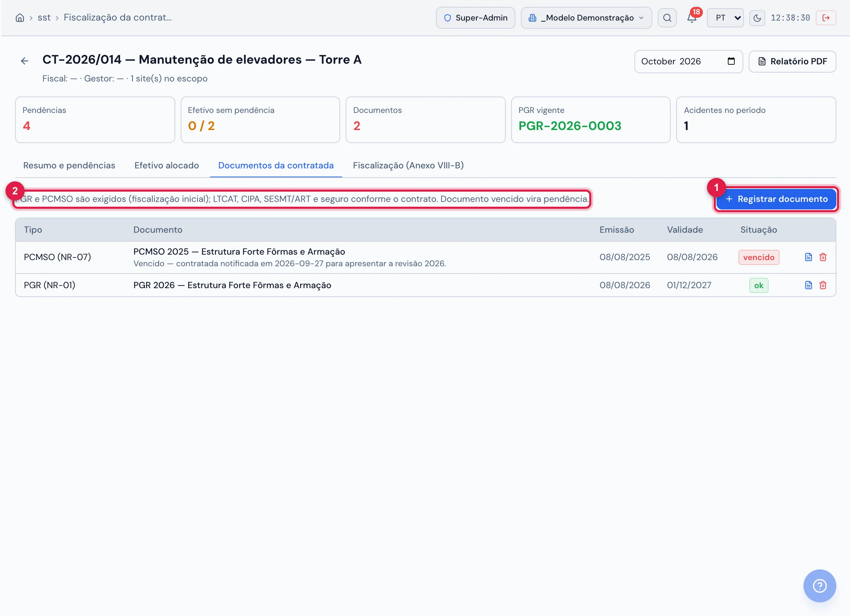Click Registrar documento button
Viewport: 850px width, 616px height.
tap(776, 199)
